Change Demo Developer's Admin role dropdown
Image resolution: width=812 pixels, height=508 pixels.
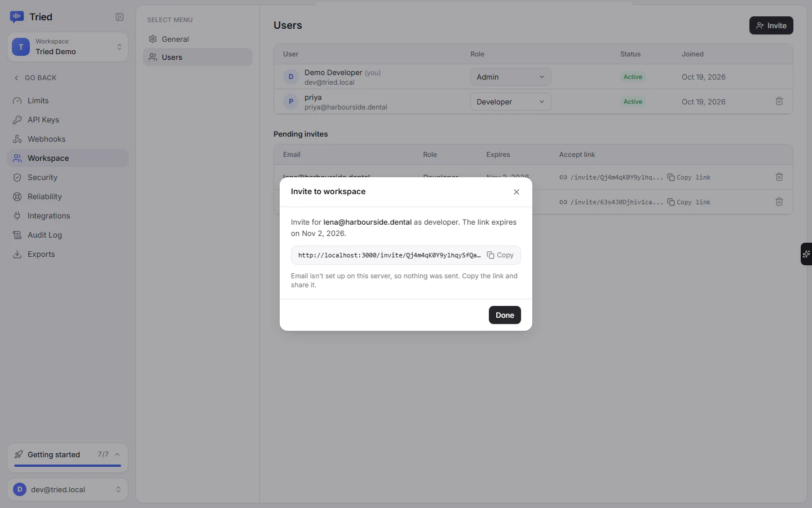pos(510,77)
